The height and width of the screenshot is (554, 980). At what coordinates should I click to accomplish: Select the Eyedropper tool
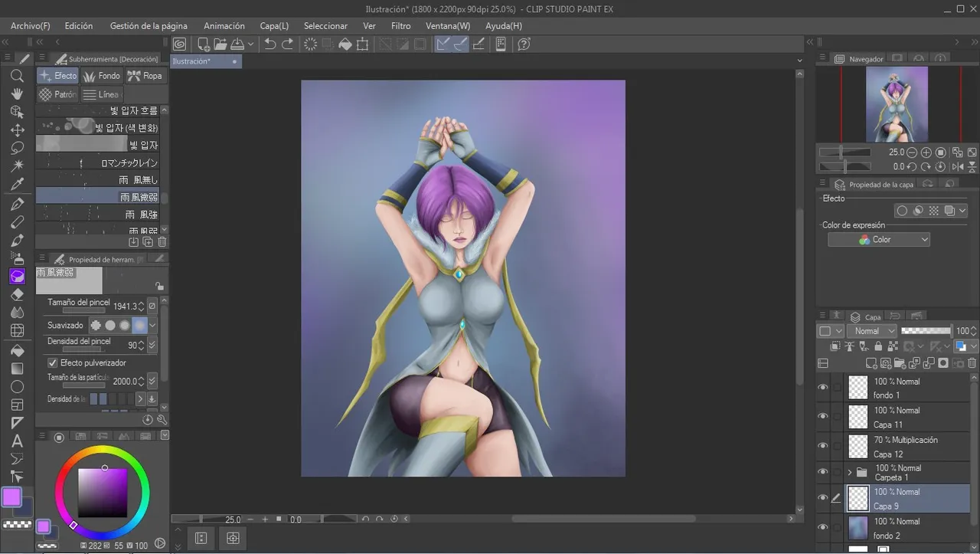tap(17, 184)
